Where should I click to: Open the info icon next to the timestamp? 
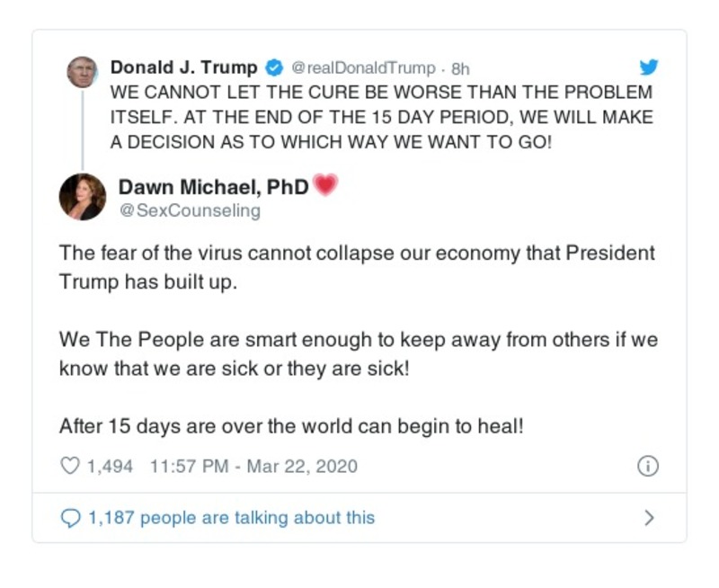point(647,467)
